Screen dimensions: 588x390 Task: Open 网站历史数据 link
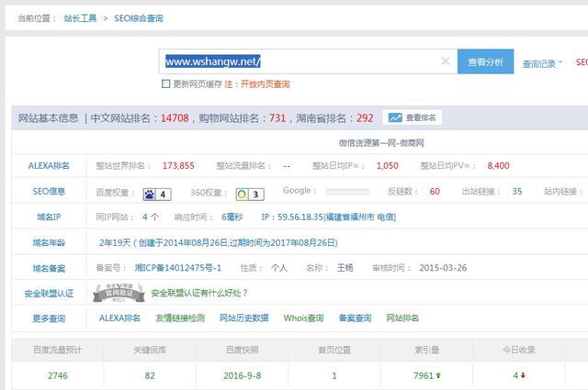coord(244,318)
